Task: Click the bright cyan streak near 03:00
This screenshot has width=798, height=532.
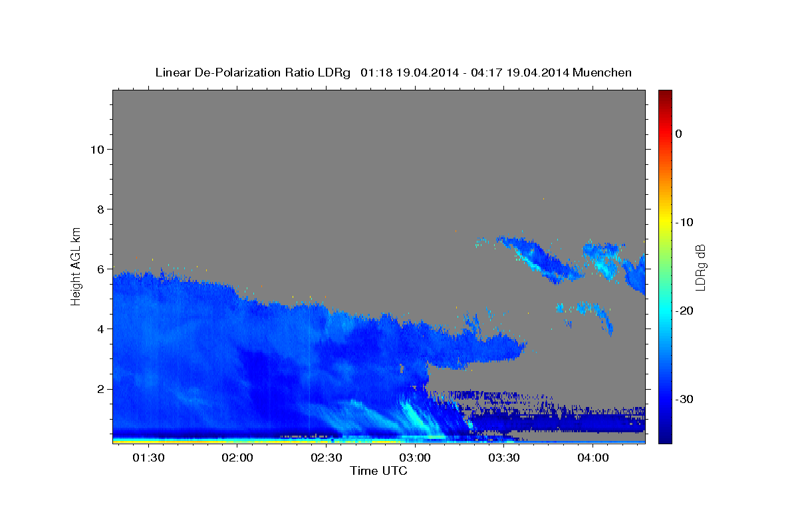Action: (416, 414)
